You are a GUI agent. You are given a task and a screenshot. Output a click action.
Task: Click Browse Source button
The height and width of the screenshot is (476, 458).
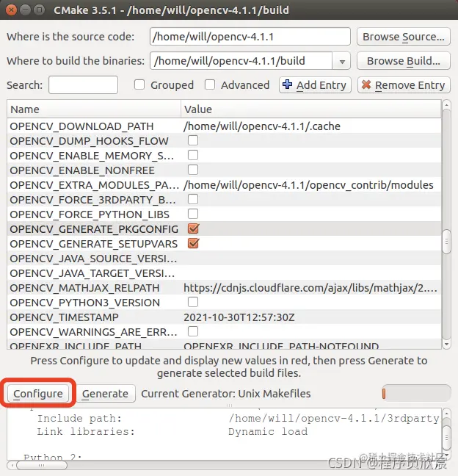404,37
